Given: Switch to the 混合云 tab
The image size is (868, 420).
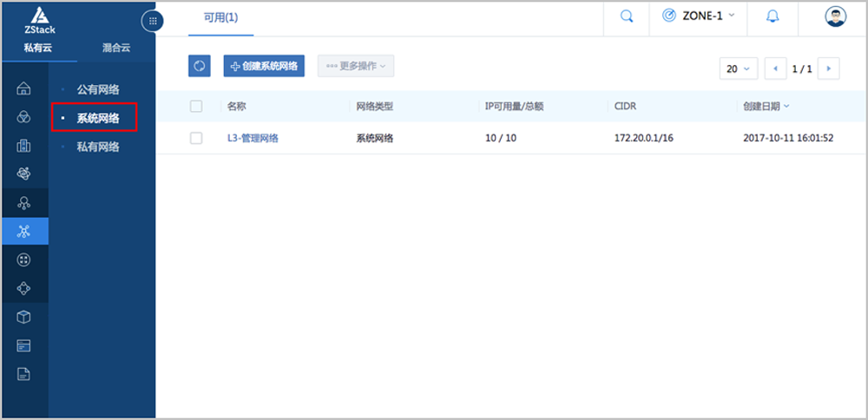Looking at the screenshot, I should click(115, 48).
